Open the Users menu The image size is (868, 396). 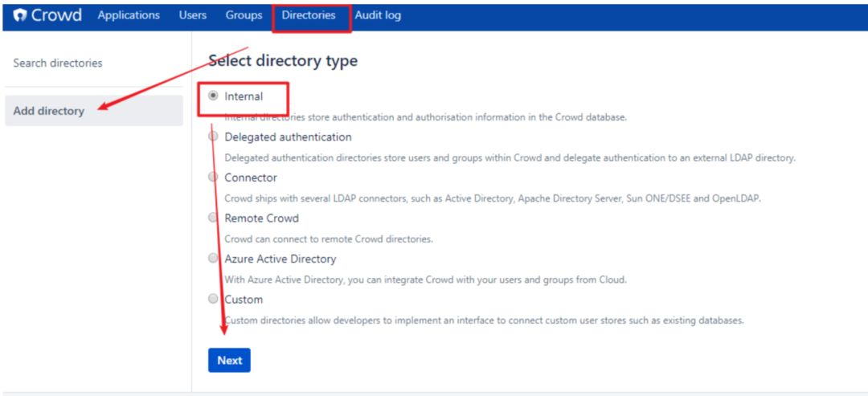pyautogui.click(x=193, y=15)
